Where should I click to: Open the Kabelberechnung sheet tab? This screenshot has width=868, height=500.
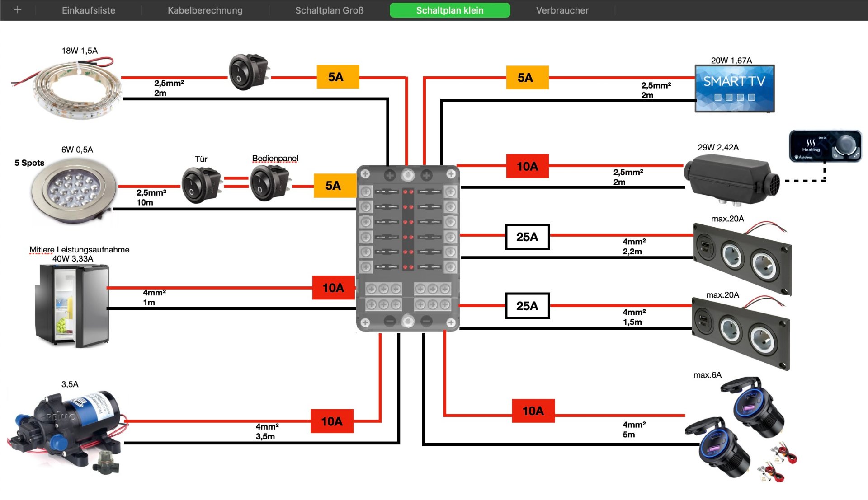205,10
